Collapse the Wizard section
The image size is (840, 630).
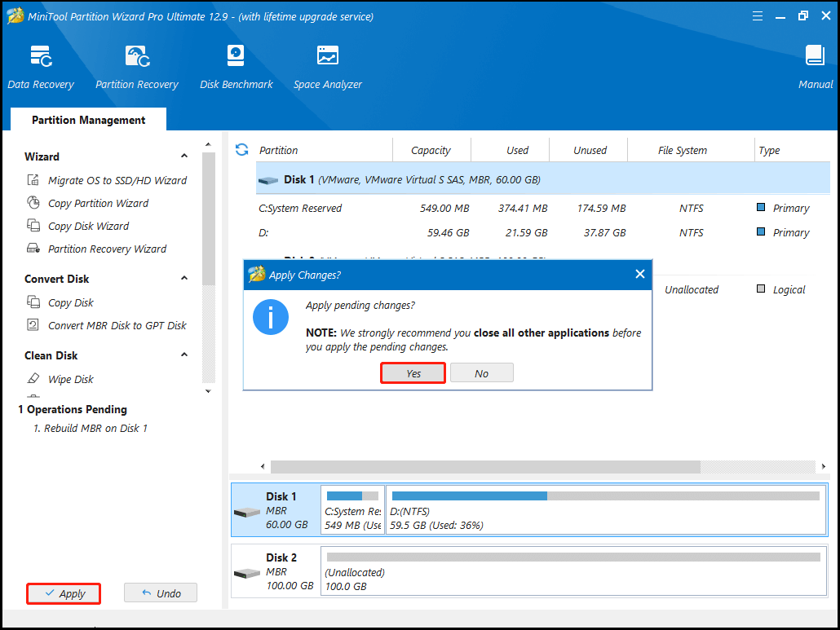pyautogui.click(x=184, y=156)
